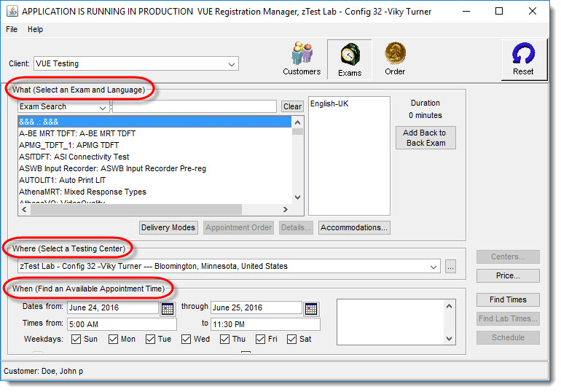Click the Appointment Order button
561x392 pixels.
[x=238, y=228]
